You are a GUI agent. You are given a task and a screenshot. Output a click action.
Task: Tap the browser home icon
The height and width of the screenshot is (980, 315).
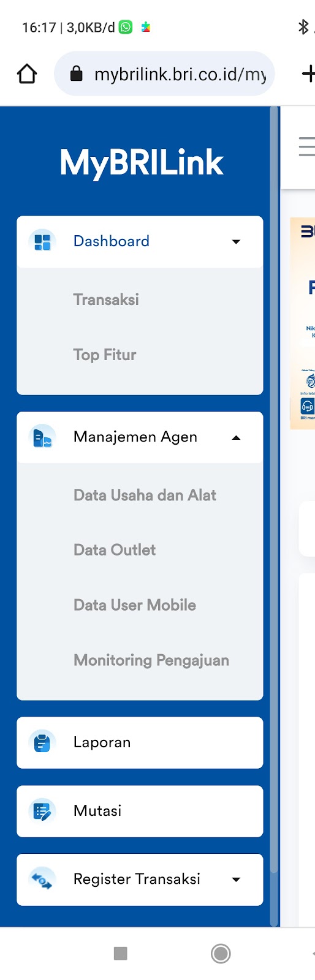(x=27, y=74)
